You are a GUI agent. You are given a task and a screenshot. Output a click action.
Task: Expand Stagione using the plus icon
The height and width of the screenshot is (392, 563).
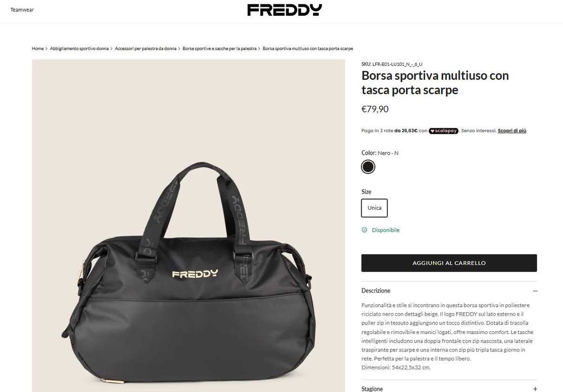click(x=535, y=389)
